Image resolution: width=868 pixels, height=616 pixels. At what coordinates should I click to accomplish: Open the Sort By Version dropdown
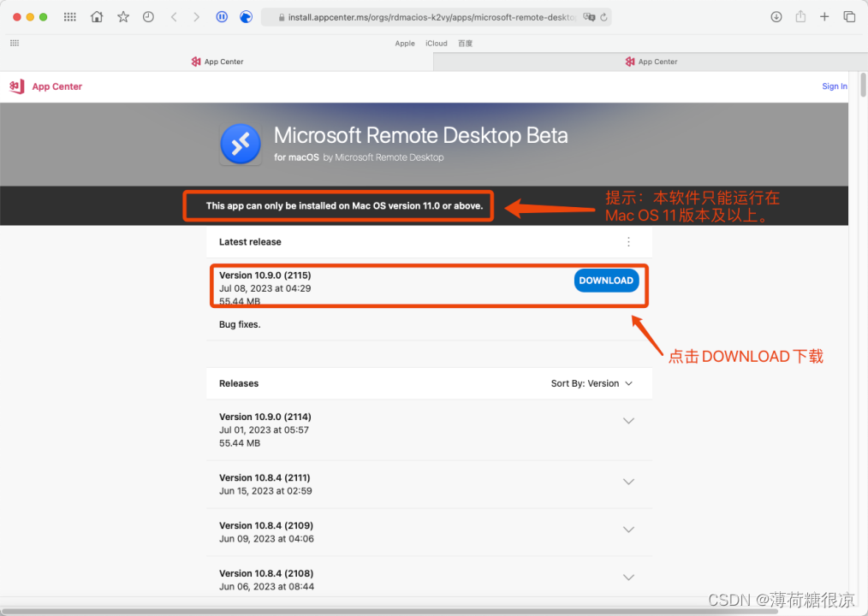592,383
